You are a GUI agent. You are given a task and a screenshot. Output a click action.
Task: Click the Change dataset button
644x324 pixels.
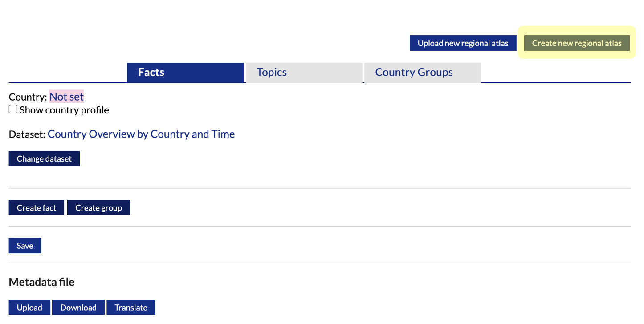coord(44,159)
